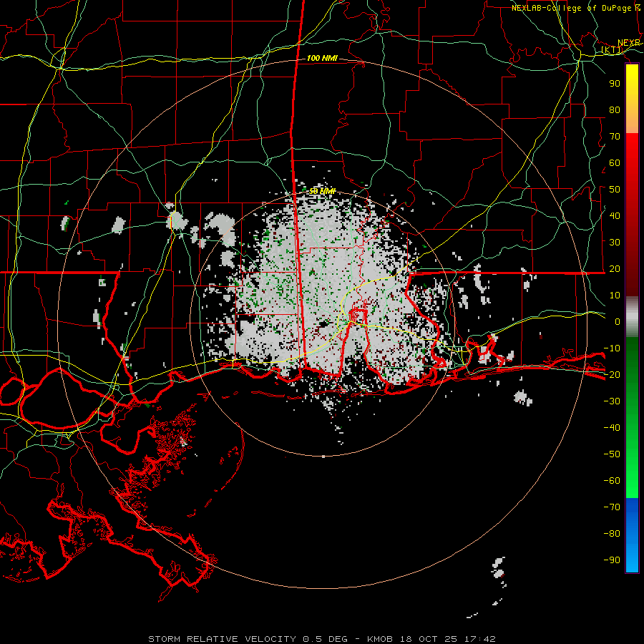Click the Storm Relative Velocity caption at bottom

click(x=322, y=639)
